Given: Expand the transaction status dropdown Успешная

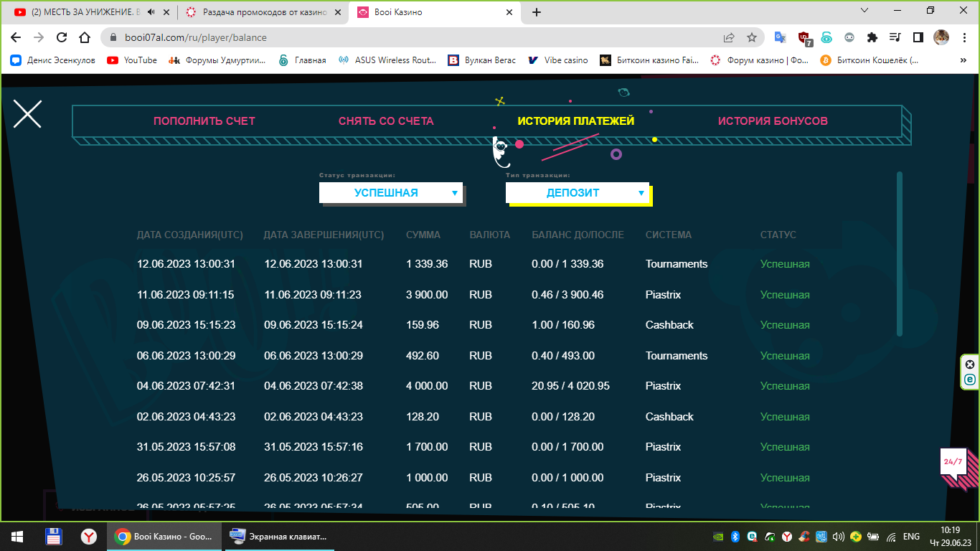Looking at the screenshot, I should pyautogui.click(x=391, y=192).
